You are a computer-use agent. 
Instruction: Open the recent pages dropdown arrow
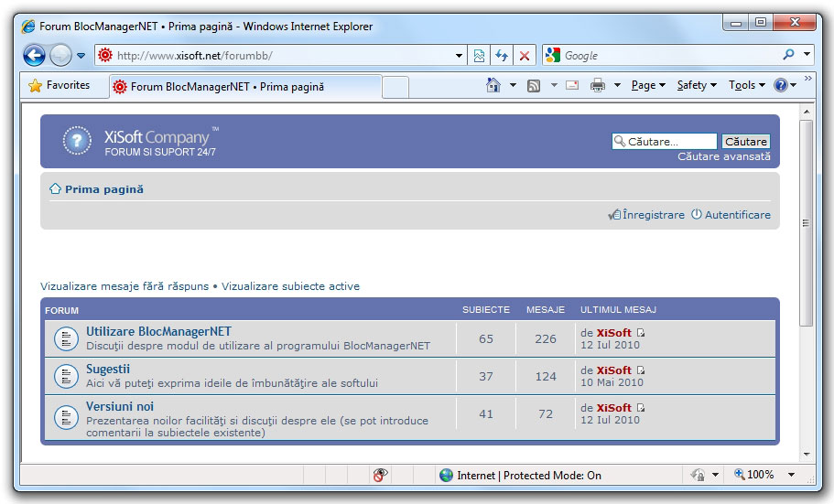coord(81,56)
